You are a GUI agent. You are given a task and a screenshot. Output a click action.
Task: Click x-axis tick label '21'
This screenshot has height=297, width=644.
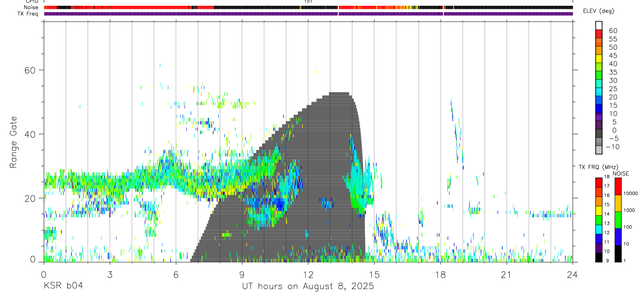coord(506,274)
